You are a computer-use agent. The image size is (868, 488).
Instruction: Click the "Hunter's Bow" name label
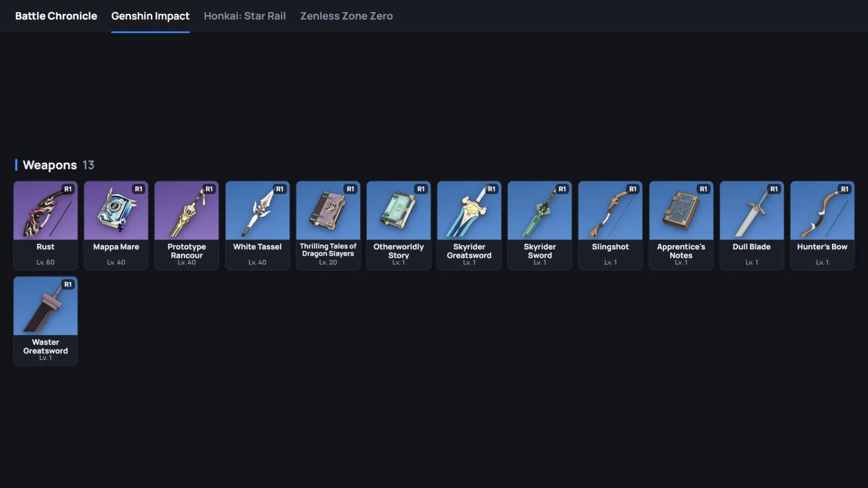pyautogui.click(x=822, y=247)
